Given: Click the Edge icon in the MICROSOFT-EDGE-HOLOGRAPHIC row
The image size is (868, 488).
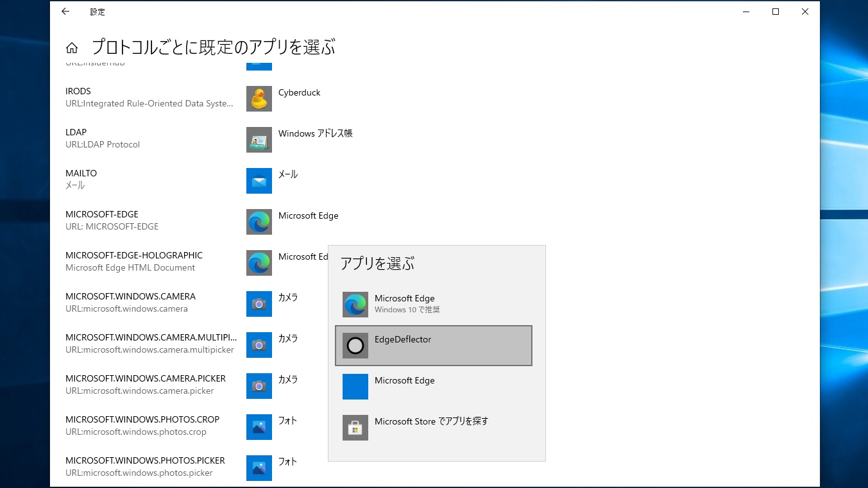Looking at the screenshot, I should click(x=259, y=263).
